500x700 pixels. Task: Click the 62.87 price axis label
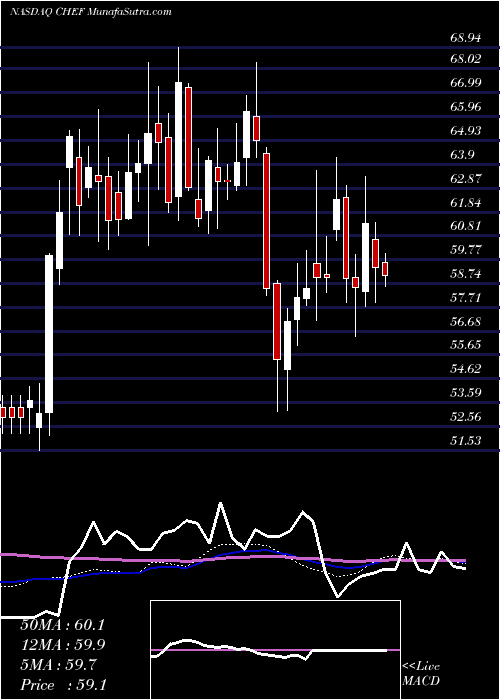pos(466,179)
